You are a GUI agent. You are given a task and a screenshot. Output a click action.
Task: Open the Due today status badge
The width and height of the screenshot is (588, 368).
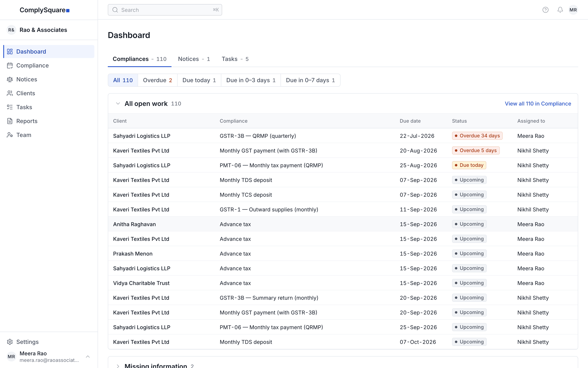click(469, 165)
